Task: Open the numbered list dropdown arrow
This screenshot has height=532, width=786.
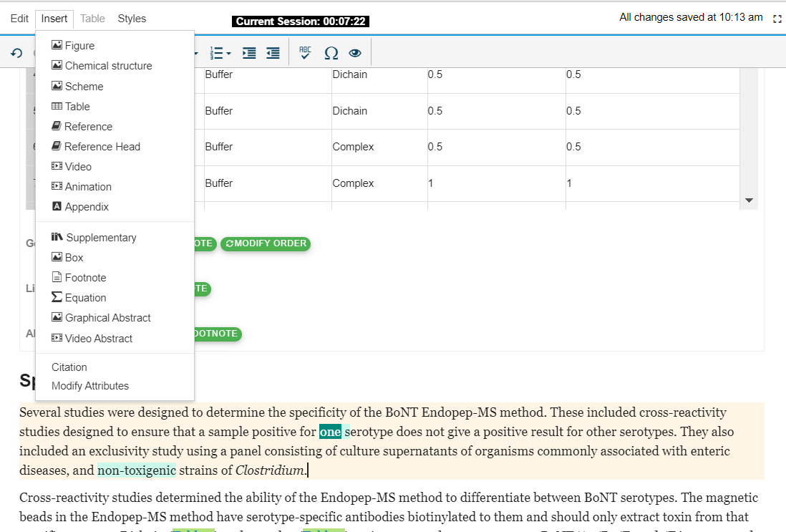Action: pyautogui.click(x=228, y=53)
